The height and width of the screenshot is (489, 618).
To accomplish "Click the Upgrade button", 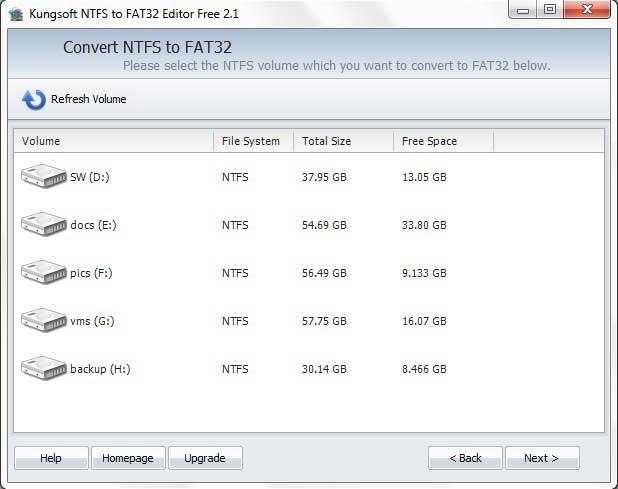I will click(x=205, y=458).
